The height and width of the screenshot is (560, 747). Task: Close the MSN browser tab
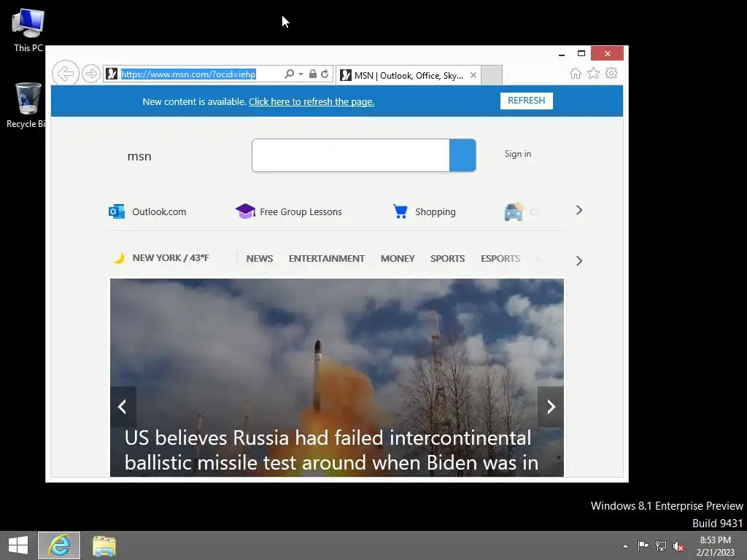click(473, 75)
